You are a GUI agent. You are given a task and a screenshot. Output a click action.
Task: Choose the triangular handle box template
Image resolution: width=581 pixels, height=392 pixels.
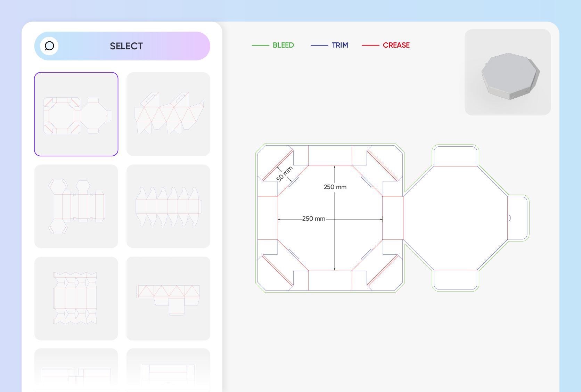[x=168, y=114]
